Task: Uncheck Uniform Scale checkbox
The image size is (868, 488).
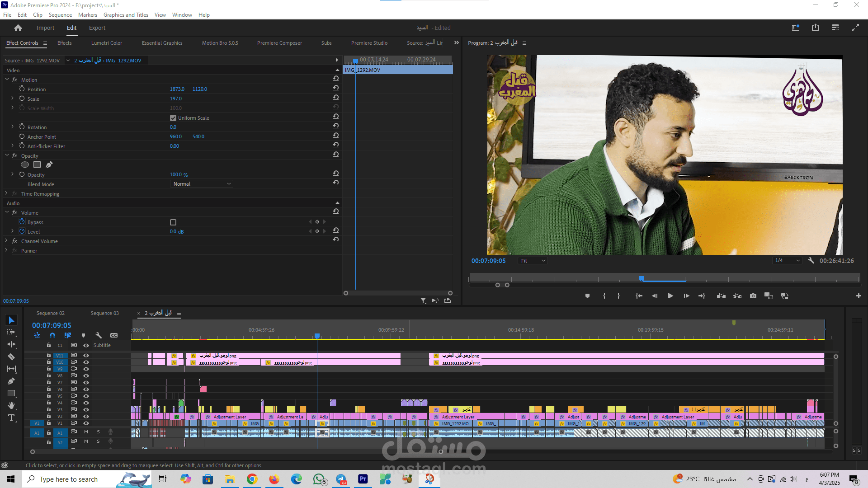Action: [173, 118]
